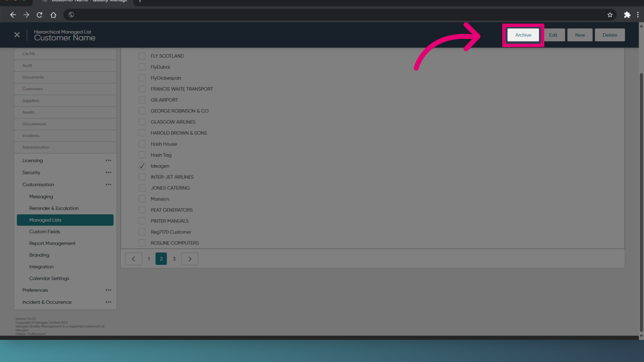Tick the FLY SCOTLAND checkbox
This screenshot has height=362, width=644.
(x=142, y=56)
